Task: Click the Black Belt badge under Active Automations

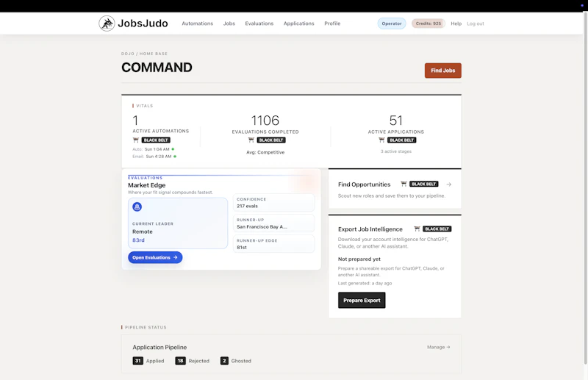Action: [156, 140]
